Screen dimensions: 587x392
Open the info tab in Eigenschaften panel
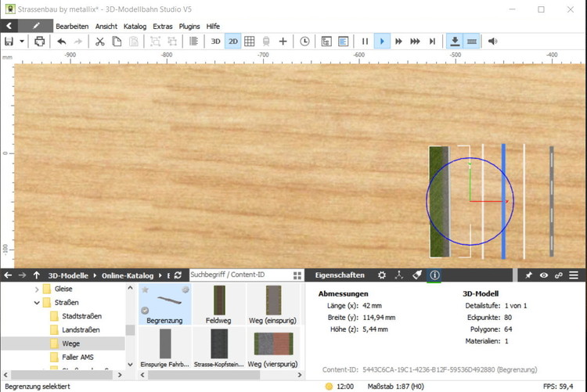[434, 275]
